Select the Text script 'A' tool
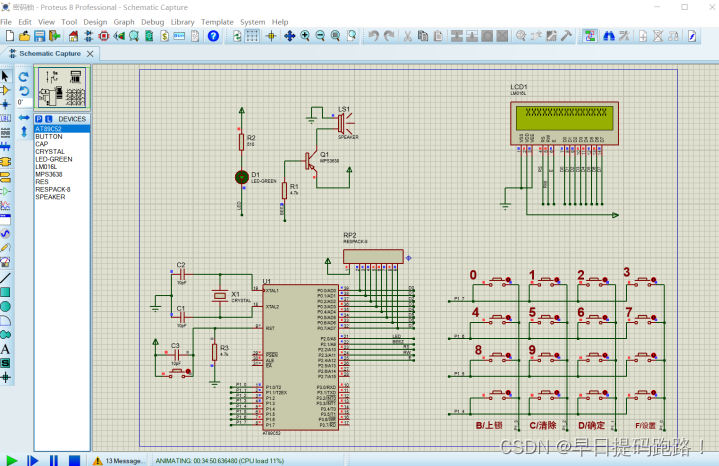The image size is (719, 466). pyautogui.click(x=6, y=349)
